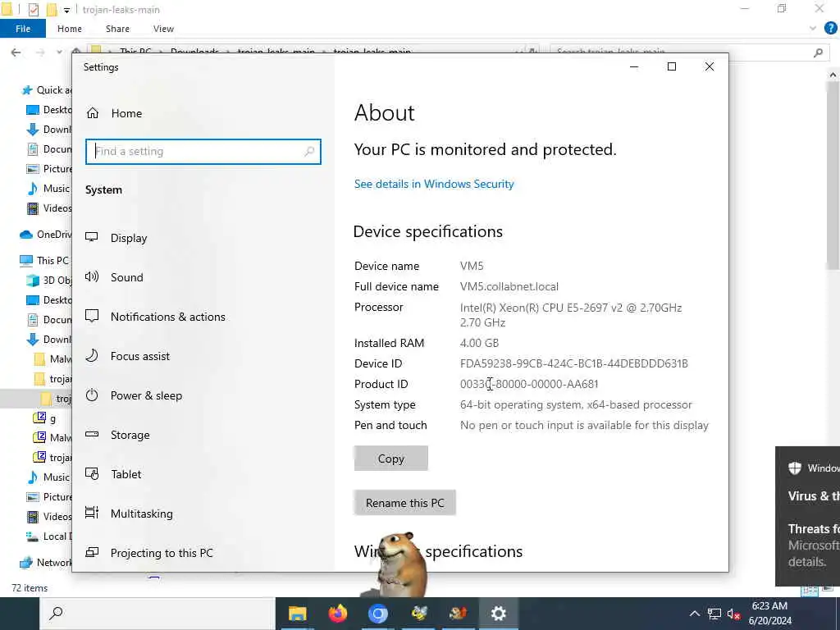Switch to details view icon in Explorer status bar

point(809,591)
